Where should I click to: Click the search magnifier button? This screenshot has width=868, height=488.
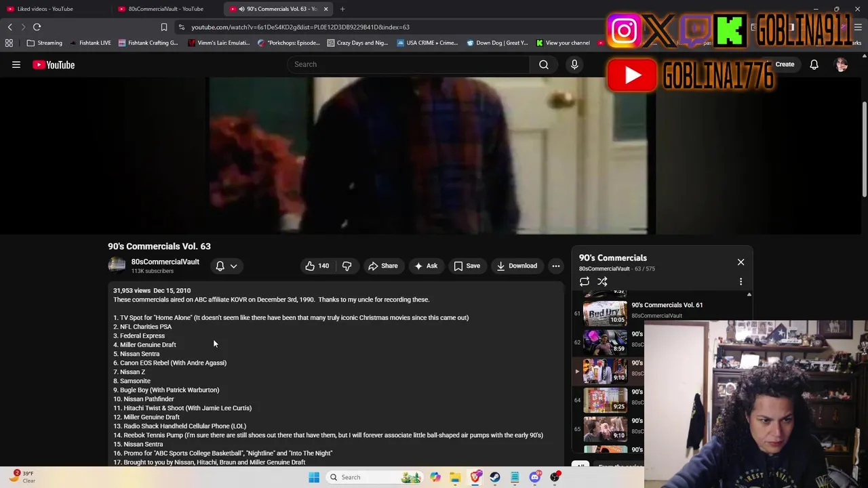click(x=544, y=64)
